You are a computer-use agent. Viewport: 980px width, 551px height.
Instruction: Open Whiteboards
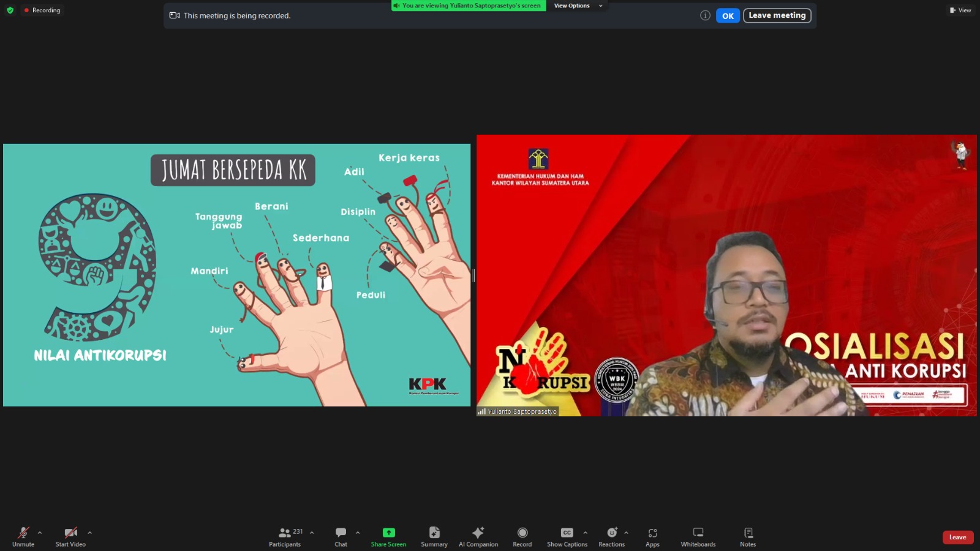tap(698, 536)
